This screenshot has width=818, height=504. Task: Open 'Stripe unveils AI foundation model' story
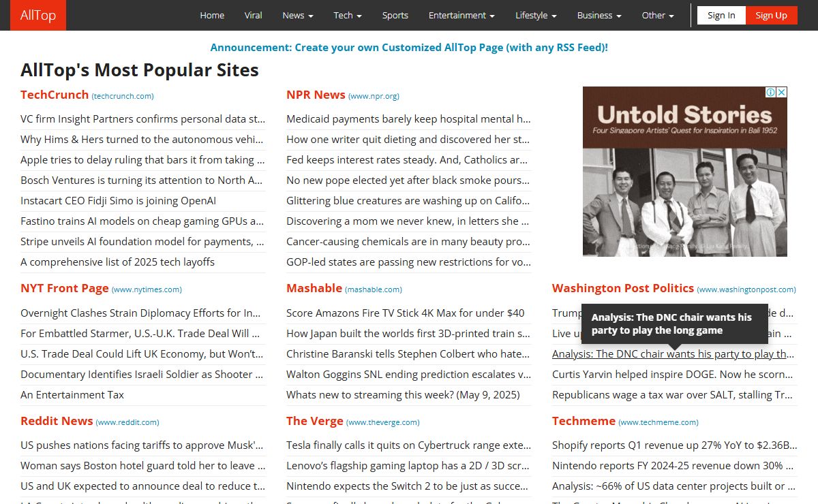tap(143, 242)
